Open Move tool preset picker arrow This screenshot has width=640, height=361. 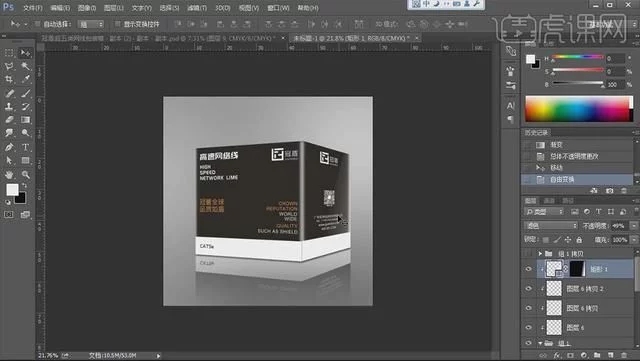26,25
